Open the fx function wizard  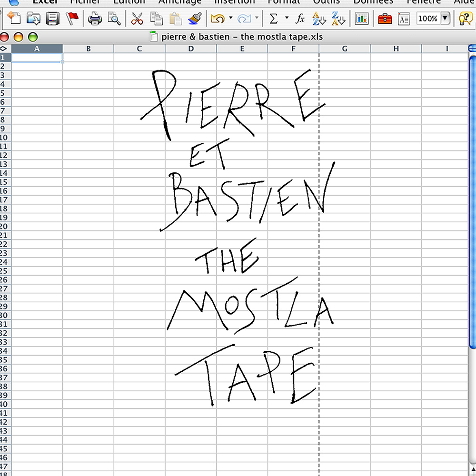point(300,19)
